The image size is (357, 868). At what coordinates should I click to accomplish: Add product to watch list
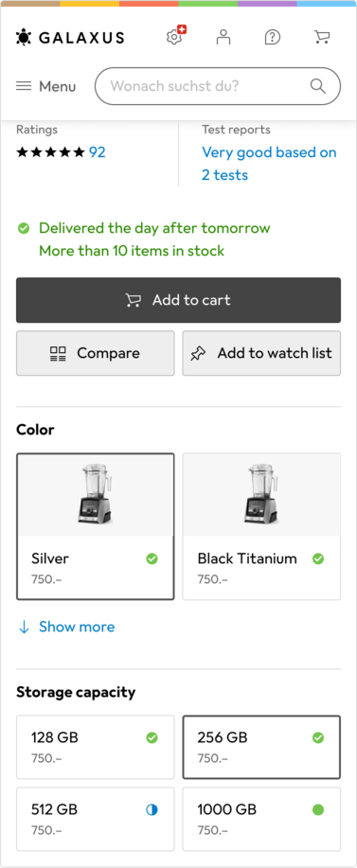click(261, 353)
